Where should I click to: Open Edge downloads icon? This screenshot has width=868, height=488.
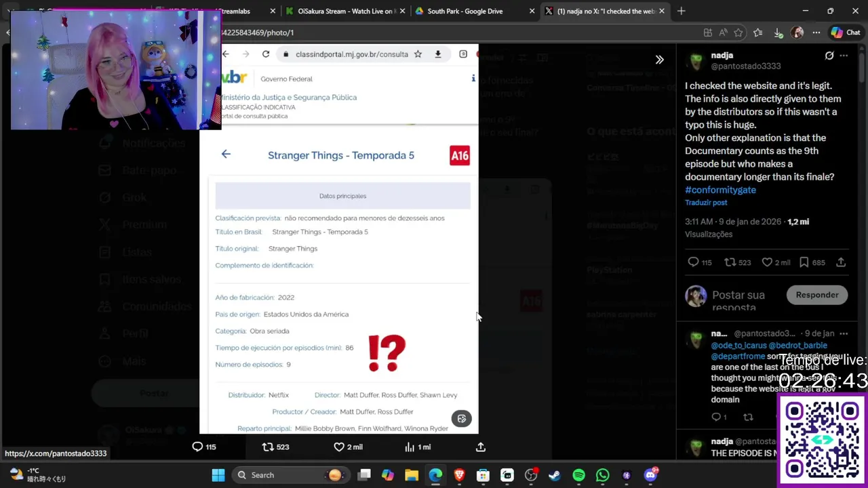778,33
